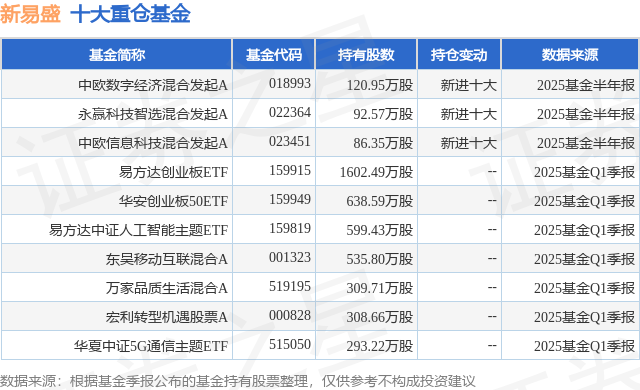Screen dimensions: 640x390
Task: Click fund code 519195
Action: [x=290, y=287]
